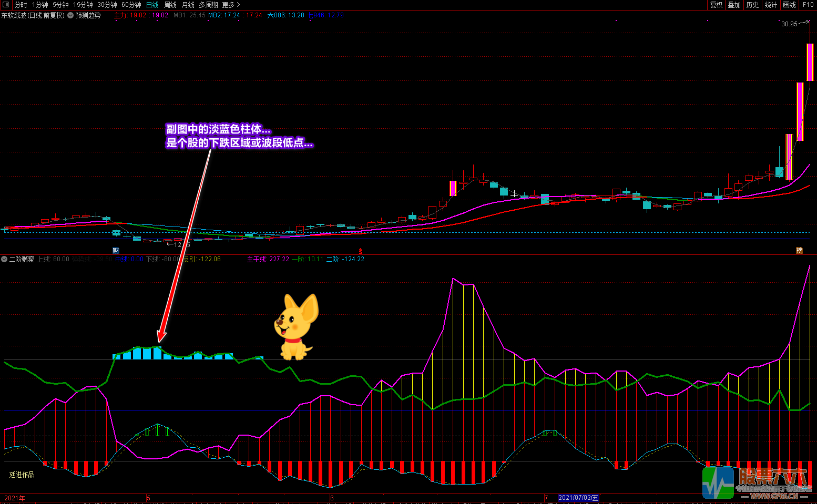Viewport: 817px width, 504px height.
Task: Click the 2021/07/02 date marker on timeline
Action: click(578, 498)
